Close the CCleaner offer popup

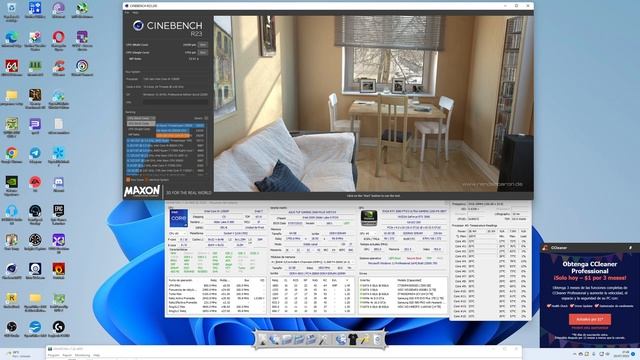click(631, 248)
